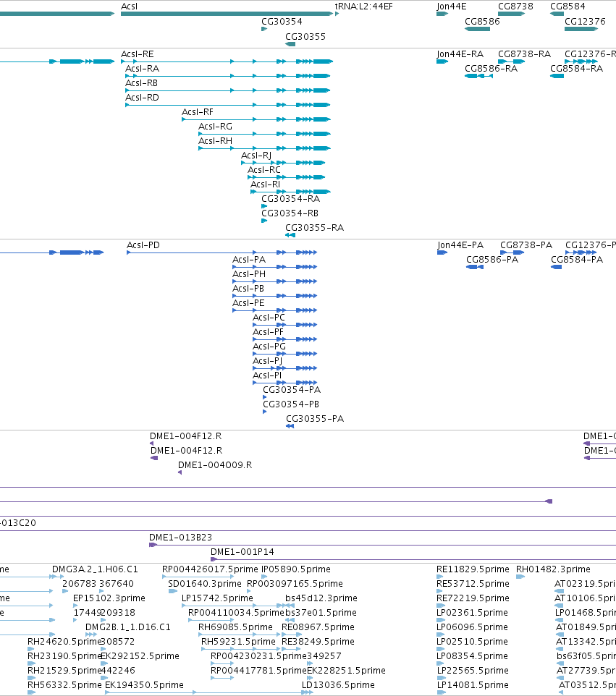616x696 pixels.
Task: Click protein label Acsl-PF
Action: 269,332
